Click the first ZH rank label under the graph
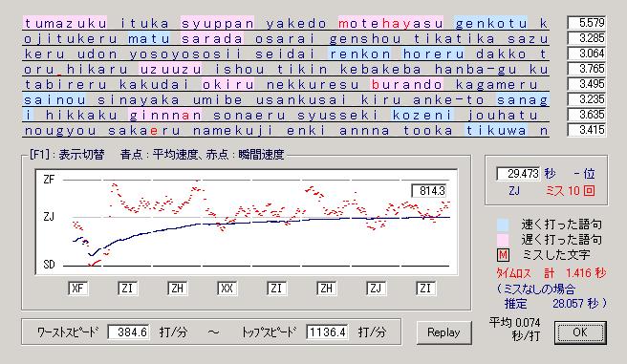The image size is (627, 364). click(x=177, y=289)
